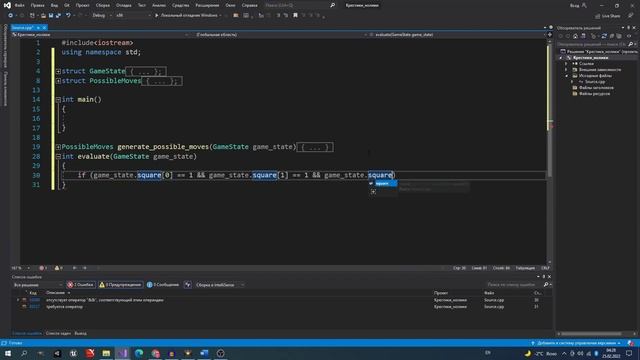This screenshot has width=640, height=360.
Task: Open the Сборка и IntelliSense dropdown
Action: (220, 285)
